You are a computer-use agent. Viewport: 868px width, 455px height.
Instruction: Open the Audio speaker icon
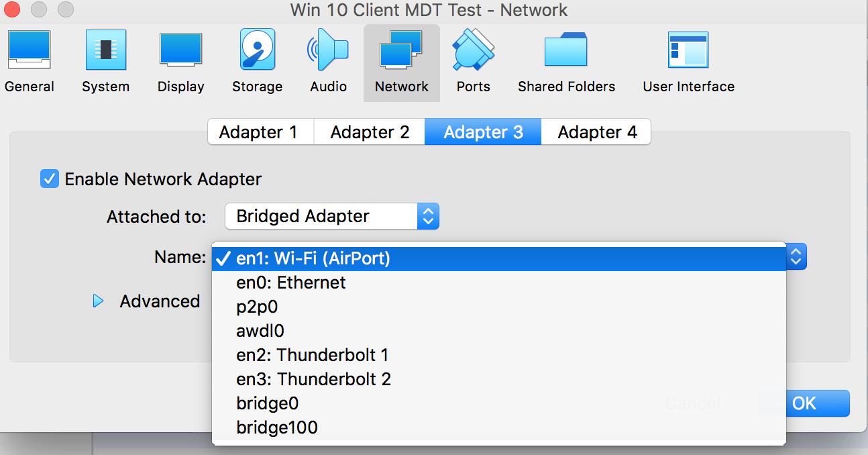(x=328, y=50)
